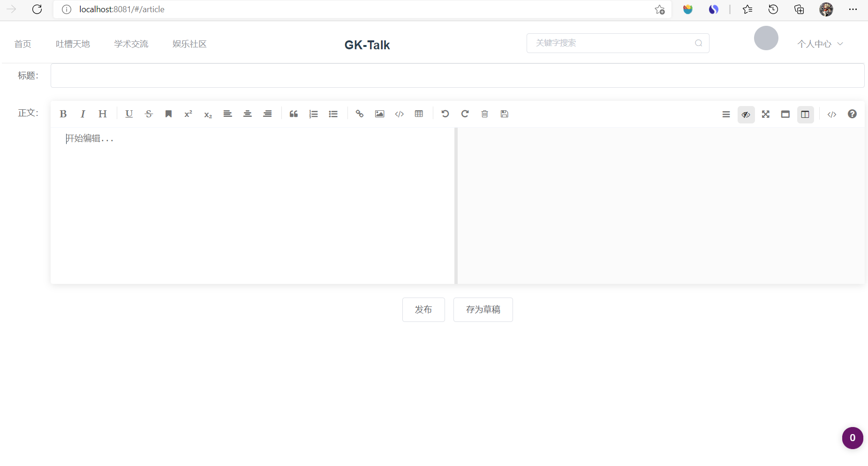Viewport: 868px width, 466px height.
Task: Publish the article with 发布
Action: point(423,310)
